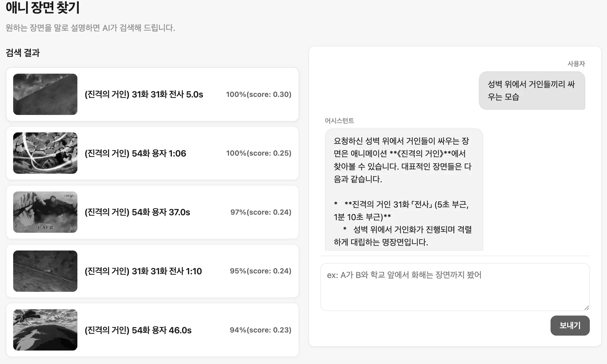Select result title 54화 용자 46.0s
The height and width of the screenshot is (364, 607).
pos(138,330)
